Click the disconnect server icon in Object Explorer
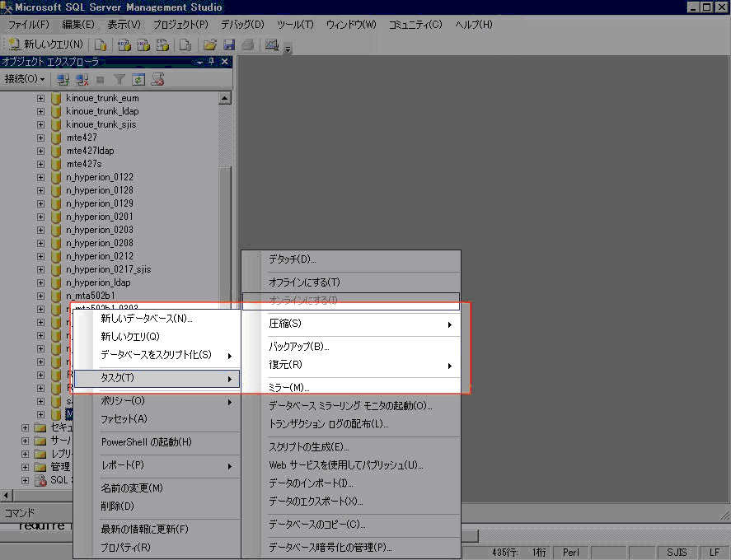The image size is (731, 560). 82,80
